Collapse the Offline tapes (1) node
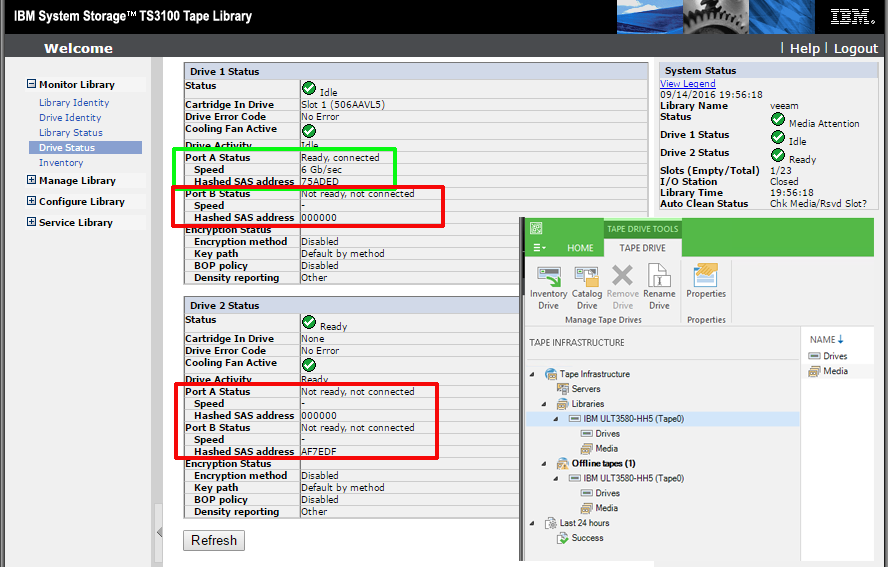 [544, 463]
